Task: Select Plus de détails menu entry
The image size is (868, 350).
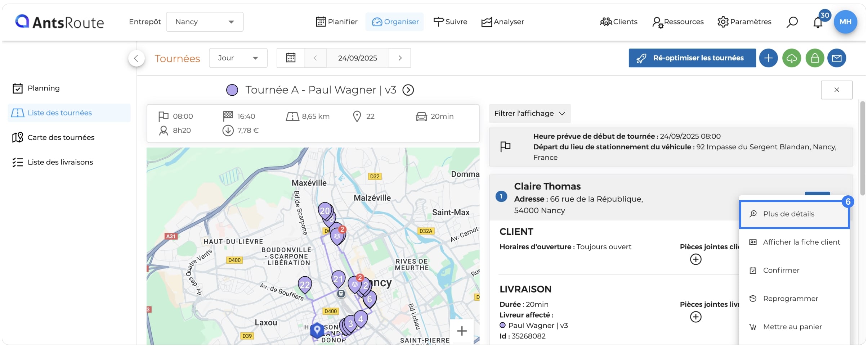Action: (795, 214)
